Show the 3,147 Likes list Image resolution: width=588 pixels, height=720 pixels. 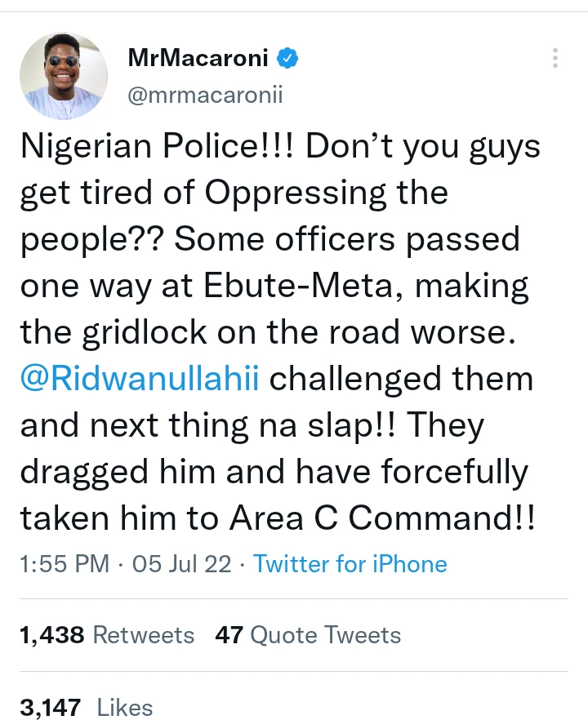86,707
